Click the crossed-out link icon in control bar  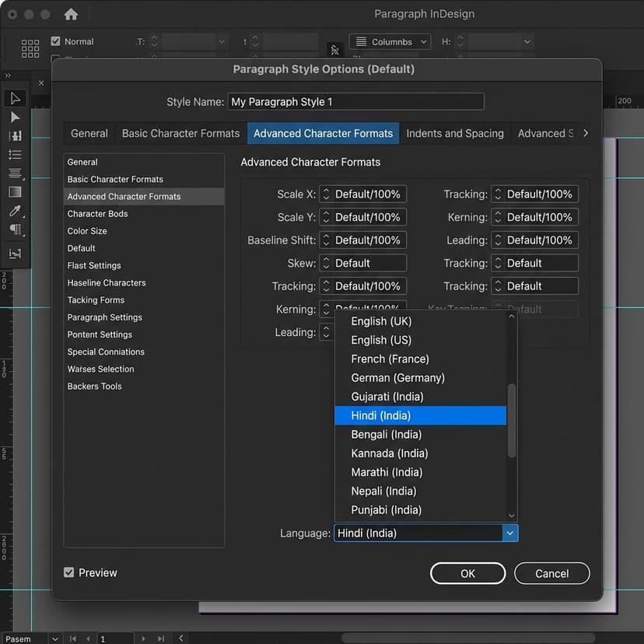(334, 50)
